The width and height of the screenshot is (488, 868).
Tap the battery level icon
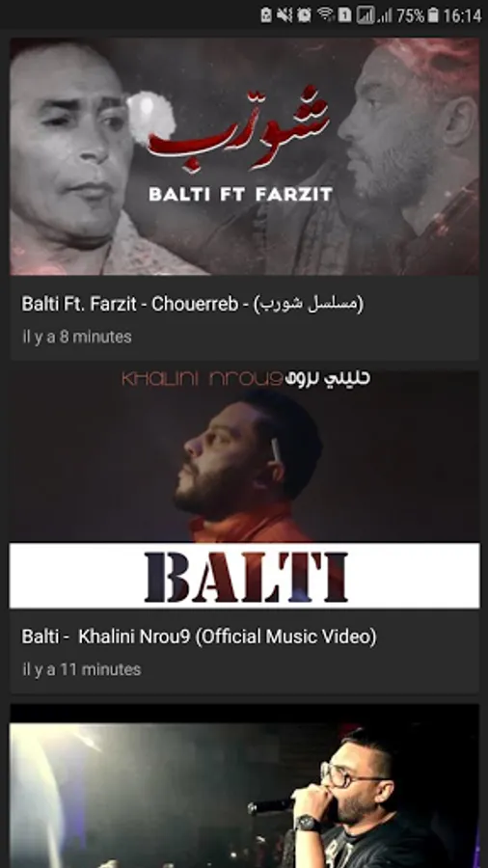click(x=433, y=14)
